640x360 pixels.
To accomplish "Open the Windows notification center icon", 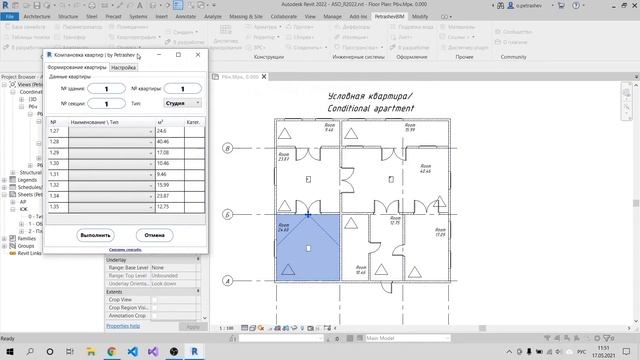I will (x=626, y=351).
